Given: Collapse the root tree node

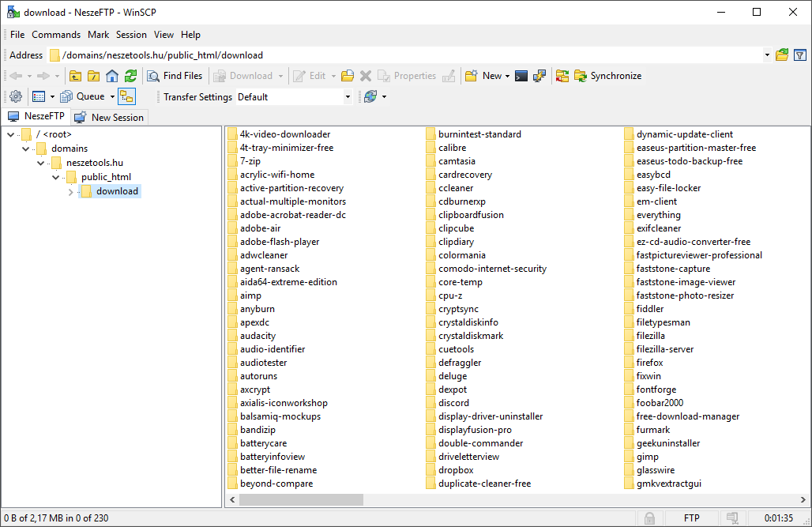Looking at the screenshot, I should click(x=11, y=135).
